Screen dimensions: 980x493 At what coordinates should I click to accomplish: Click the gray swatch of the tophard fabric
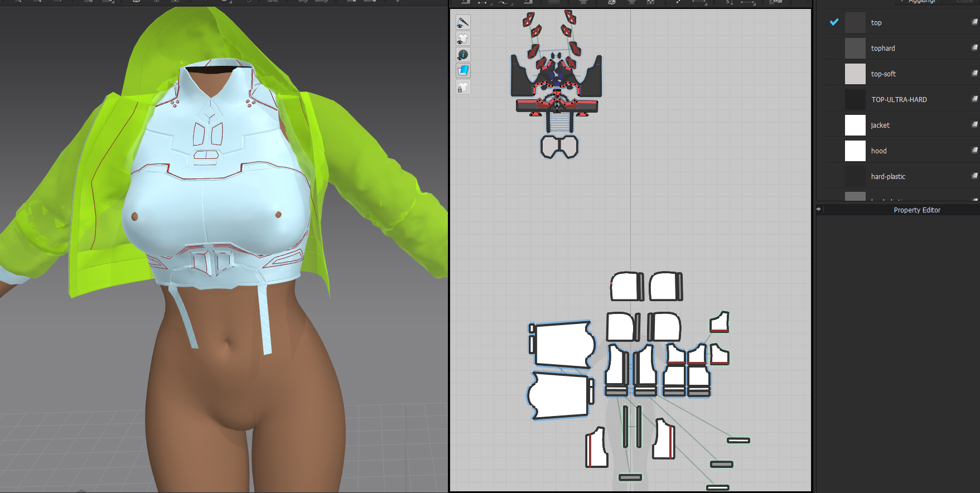[x=855, y=48]
